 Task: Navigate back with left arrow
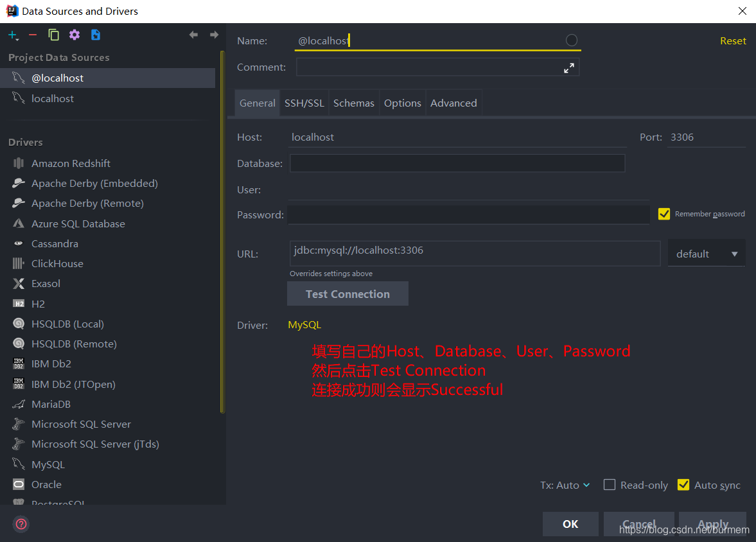(x=193, y=35)
